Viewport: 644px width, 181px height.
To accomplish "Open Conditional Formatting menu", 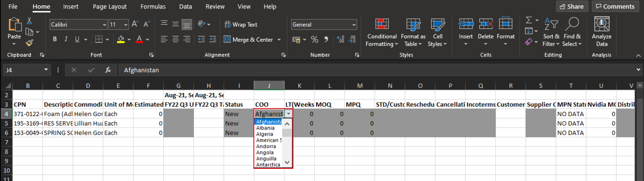I will (382, 32).
